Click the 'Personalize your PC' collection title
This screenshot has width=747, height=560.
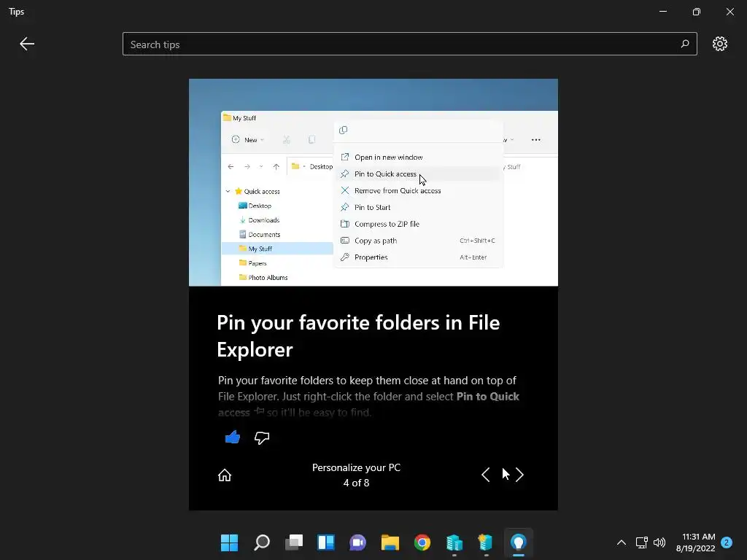(356, 467)
